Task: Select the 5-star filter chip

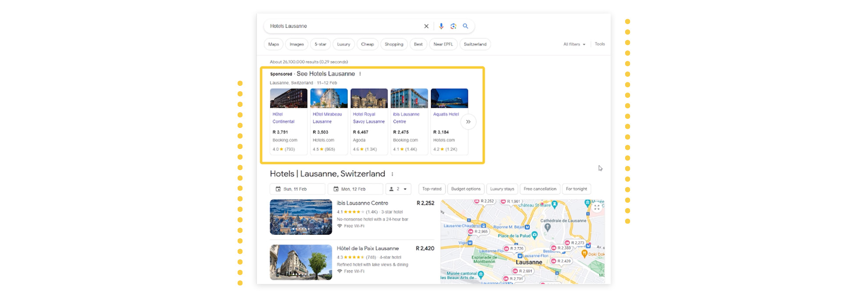Action: click(320, 44)
